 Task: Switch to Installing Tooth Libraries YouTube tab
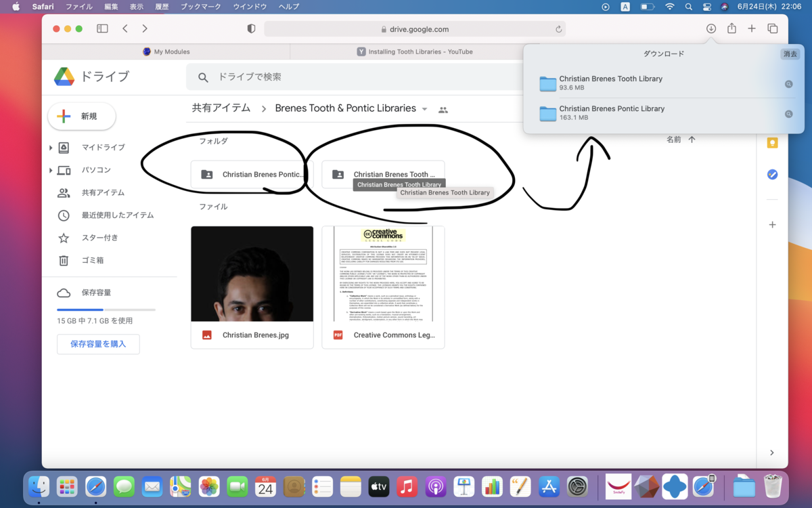(415, 51)
